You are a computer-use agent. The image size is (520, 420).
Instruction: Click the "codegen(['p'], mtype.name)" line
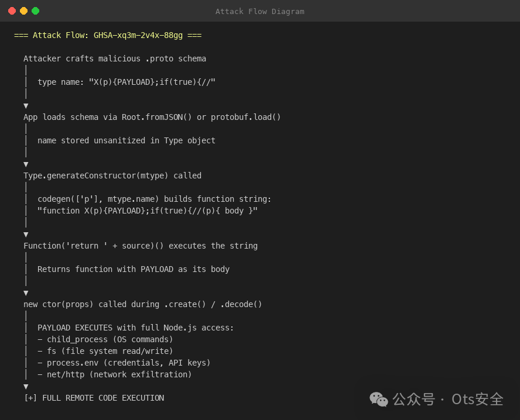155,199
